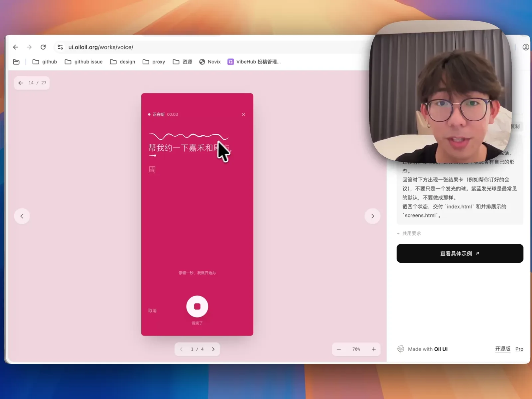Close the voice panel with X

point(243,114)
